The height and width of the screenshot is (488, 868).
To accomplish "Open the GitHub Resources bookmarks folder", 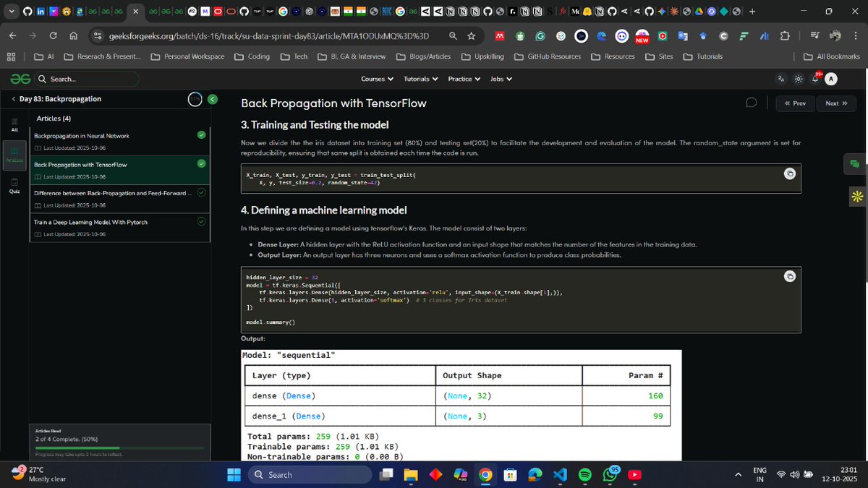I will pos(548,56).
